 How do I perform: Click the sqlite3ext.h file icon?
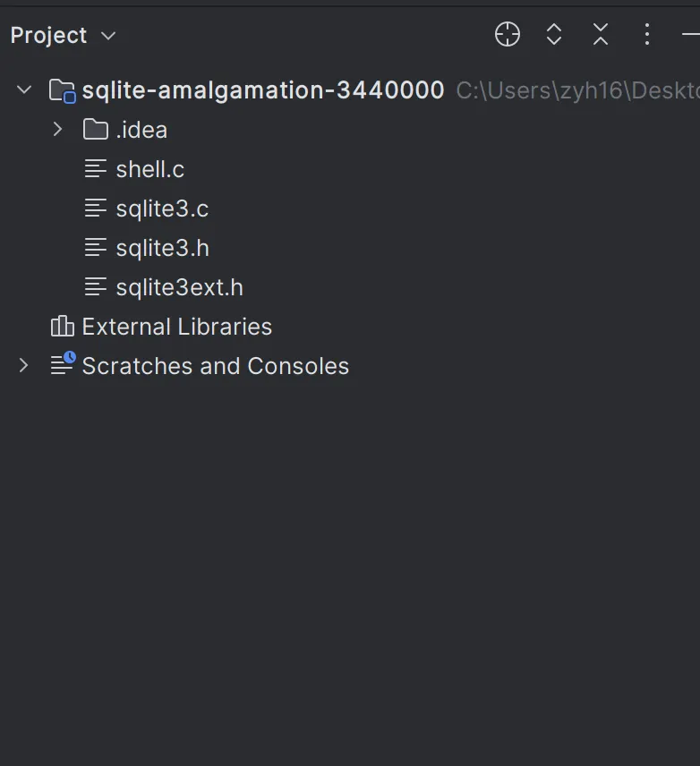point(96,287)
